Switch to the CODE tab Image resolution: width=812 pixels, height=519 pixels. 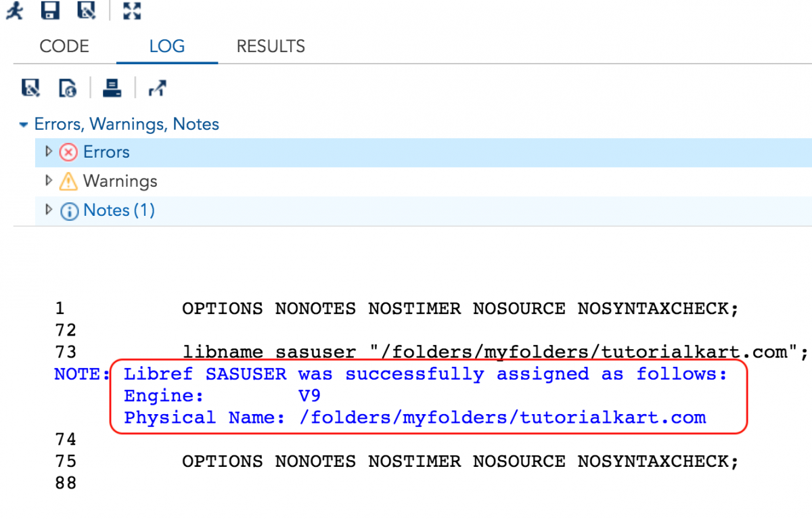[64, 46]
